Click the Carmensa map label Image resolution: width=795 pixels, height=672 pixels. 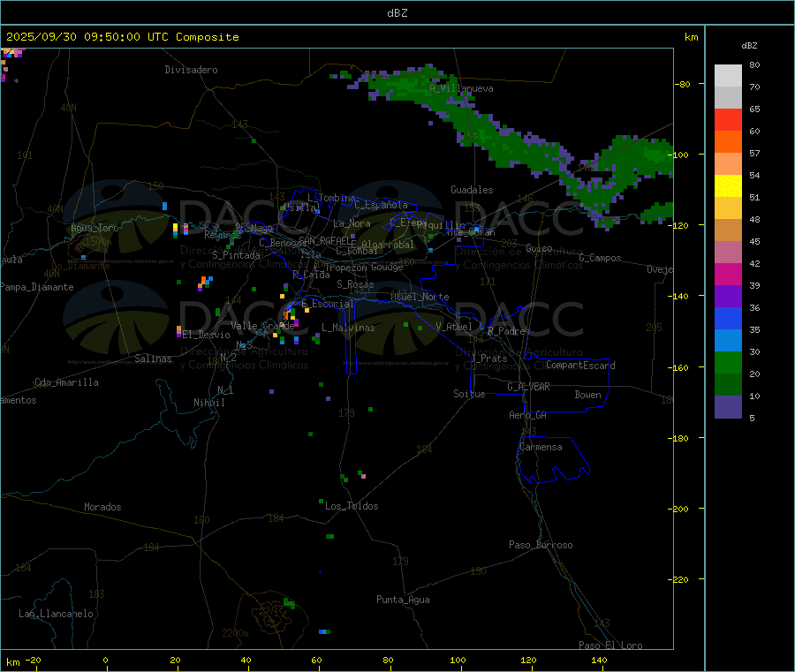click(x=541, y=447)
